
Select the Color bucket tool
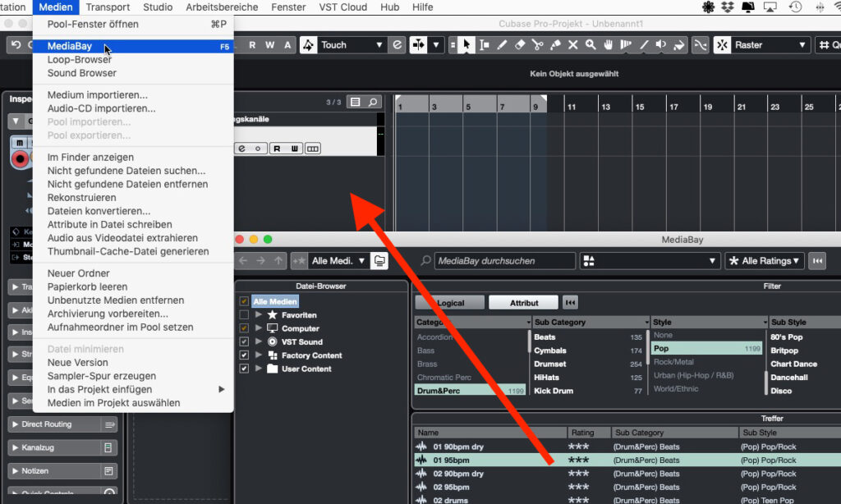point(679,45)
